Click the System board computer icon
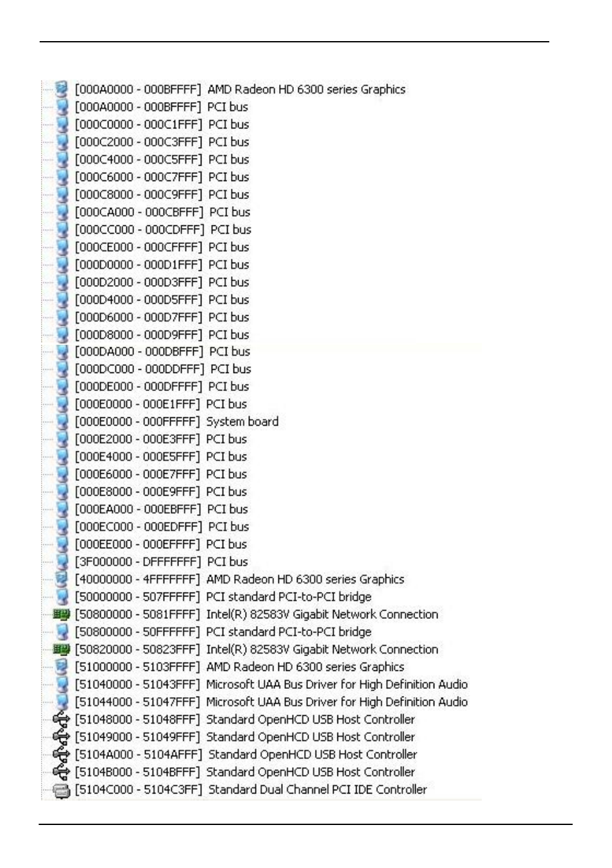This screenshot has height=868, width=612. (62, 422)
